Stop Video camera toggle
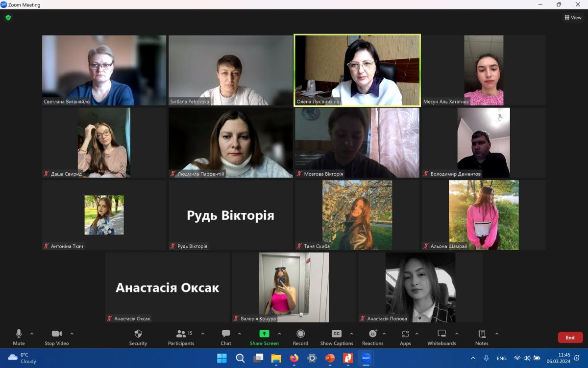Screen dimensions: 588x368 point(56,337)
